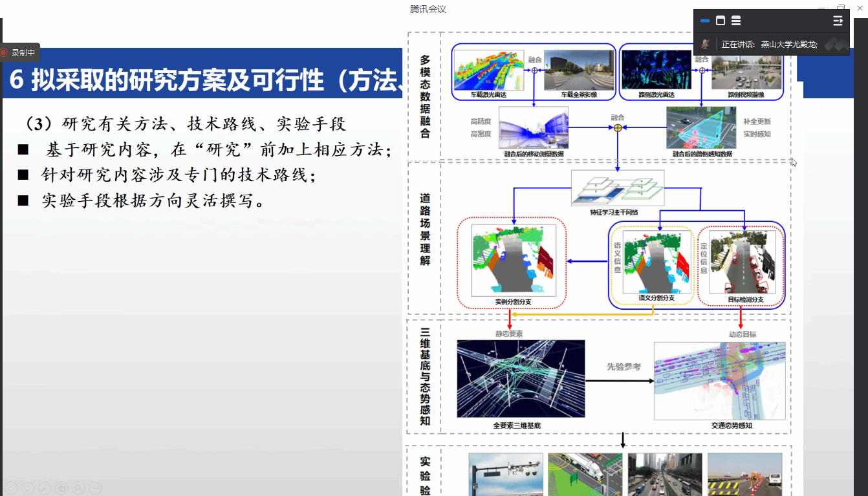
Task: Go to previous slide using the left arrow
Action: [x=11, y=488]
